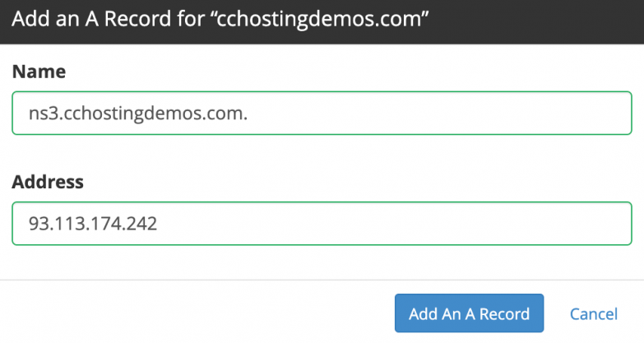Click the ns3.cchostingdemos.com. text in Name
644x343 pixels.
pos(138,114)
